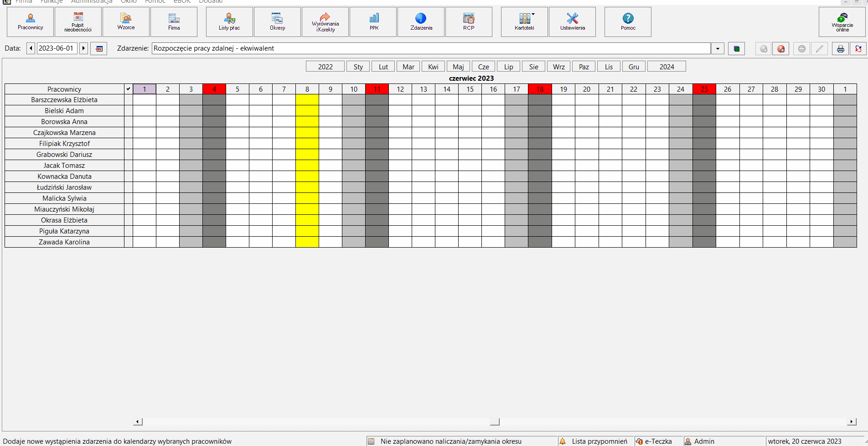
Task: Open the RCP time tracking module
Action: (469, 22)
